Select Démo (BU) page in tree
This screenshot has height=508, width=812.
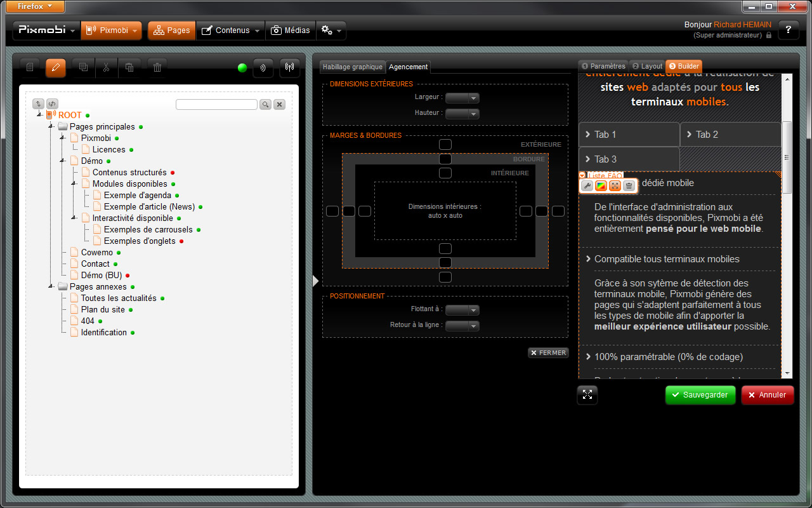coord(101,275)
